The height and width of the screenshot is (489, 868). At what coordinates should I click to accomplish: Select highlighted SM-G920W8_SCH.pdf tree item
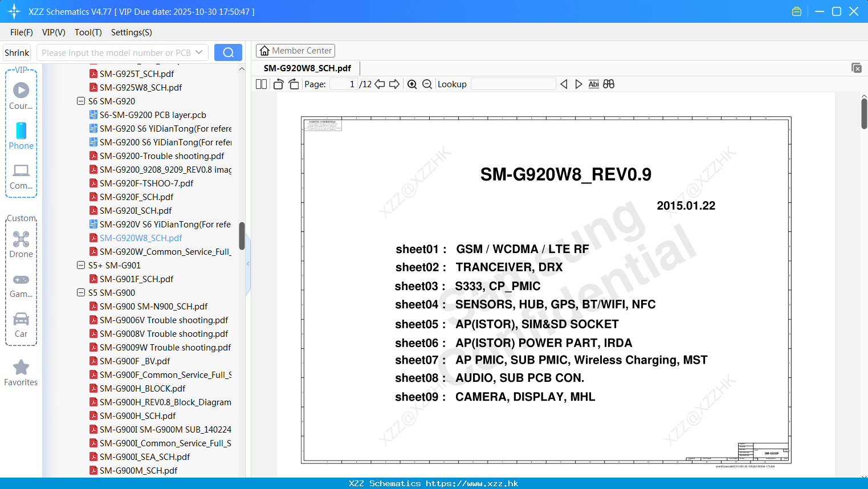coord(141,238)
